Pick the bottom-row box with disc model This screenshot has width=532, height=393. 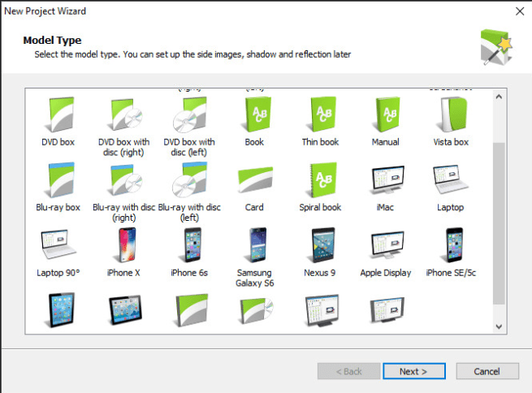tap(256, 310)
